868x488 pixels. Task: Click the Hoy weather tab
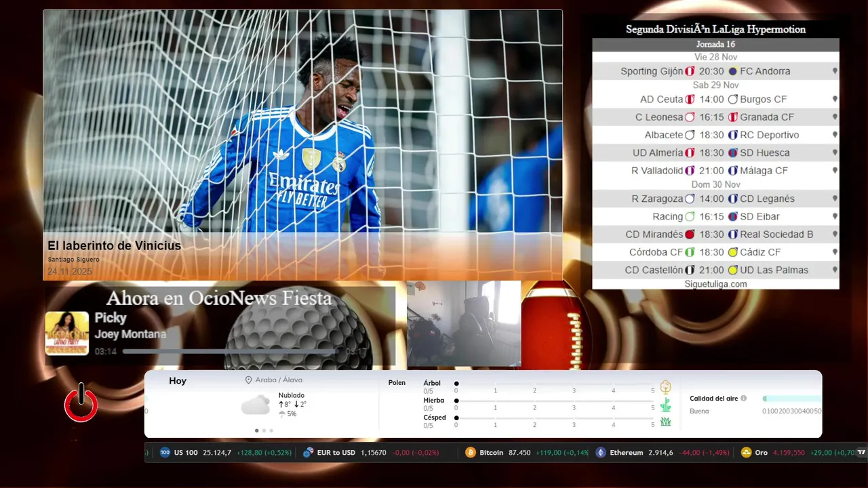(178, 381)
